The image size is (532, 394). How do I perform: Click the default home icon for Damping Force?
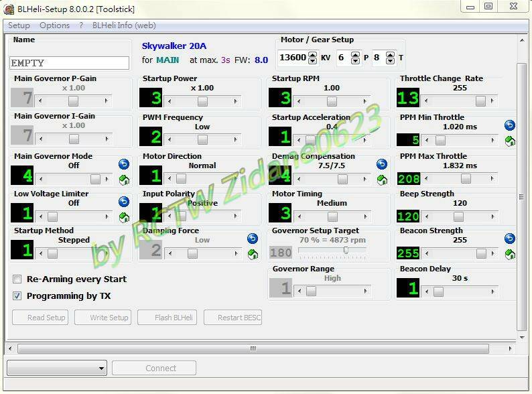pyautogui.click(x=253, y=254)
